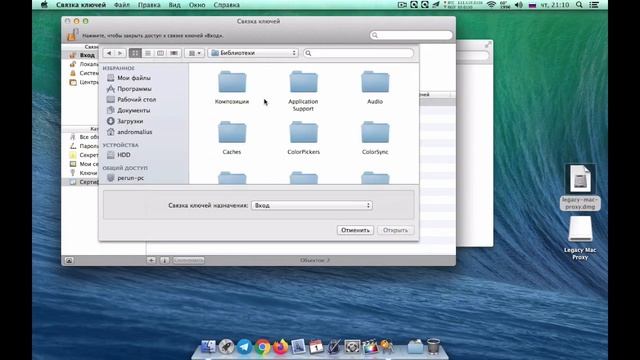Open the destination keychain dropdown showing Вход

(x=312, y=205)
